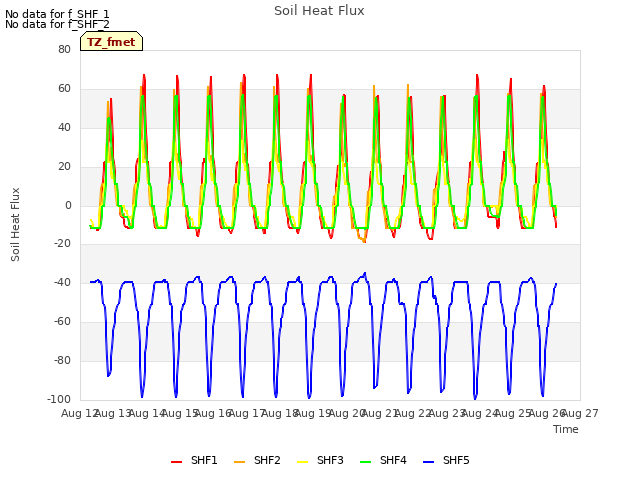Click the 0 y-axis tick label

click(x=68, y=206)
